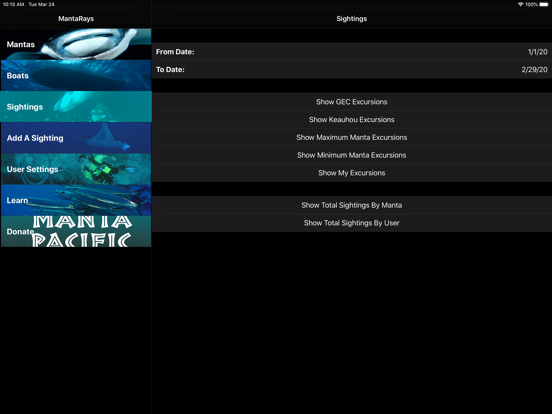Show My Excursions

[x=352, y=173]
